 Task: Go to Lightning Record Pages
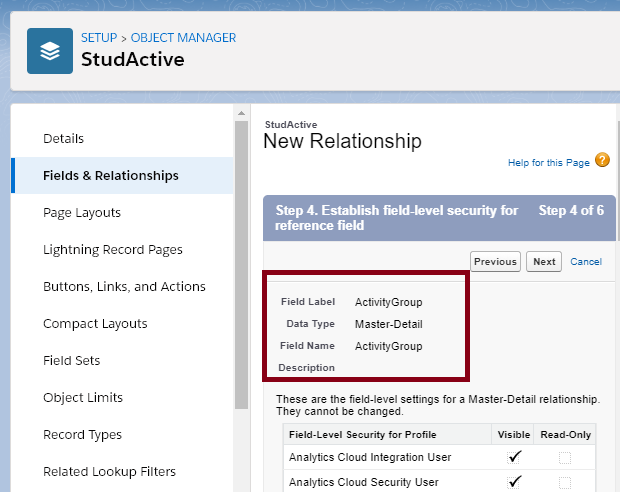[x=113, y=249]
